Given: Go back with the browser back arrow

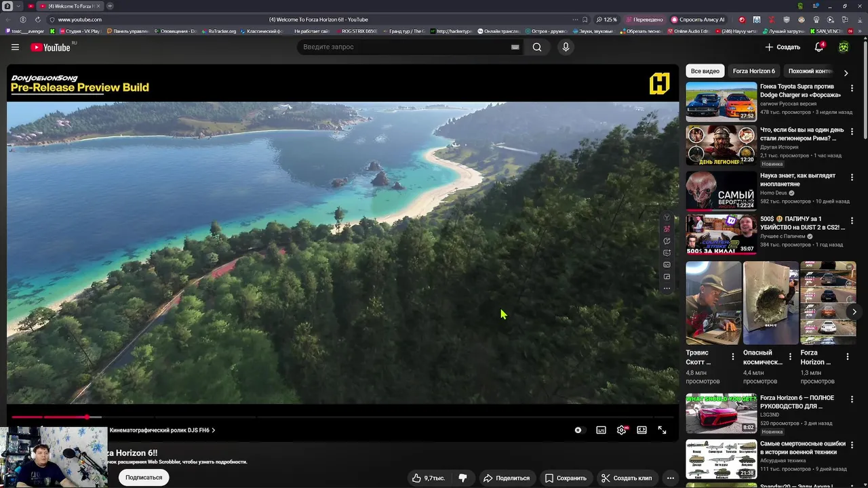Looking at the screenshot, I should 9,20.
